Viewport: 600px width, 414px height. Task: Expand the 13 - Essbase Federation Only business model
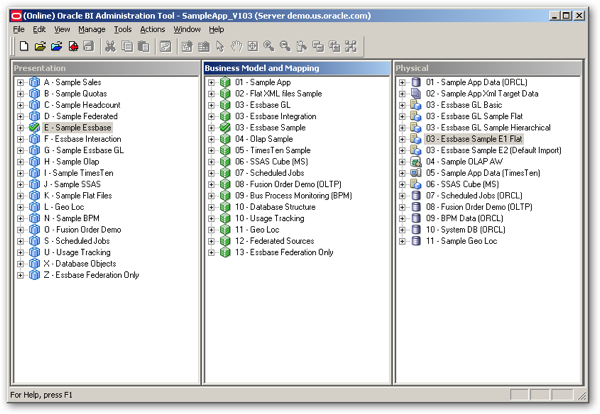(x=211, y=252)
